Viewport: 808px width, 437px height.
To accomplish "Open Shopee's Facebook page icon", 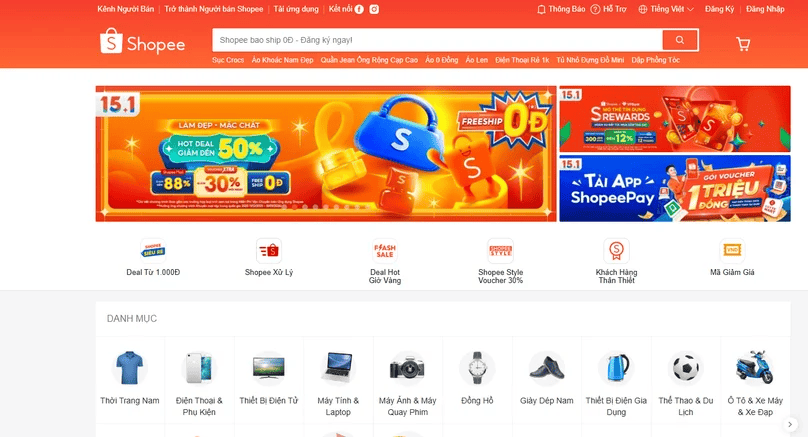I will click(x=359, y=9).
